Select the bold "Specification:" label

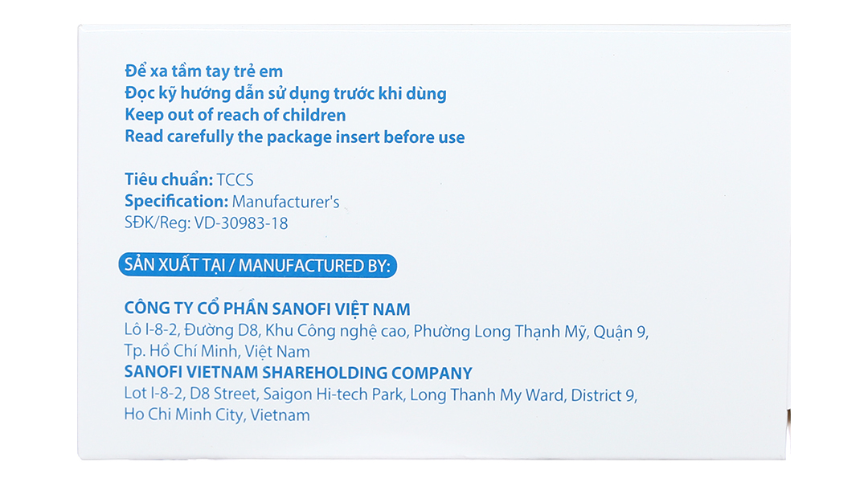coord(176,202)
